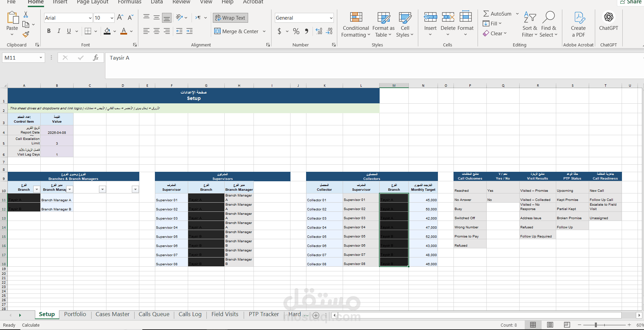Viewport: 644px width, 330px height.
Task: Increase decimal places
Action: [x=319, y=31]
